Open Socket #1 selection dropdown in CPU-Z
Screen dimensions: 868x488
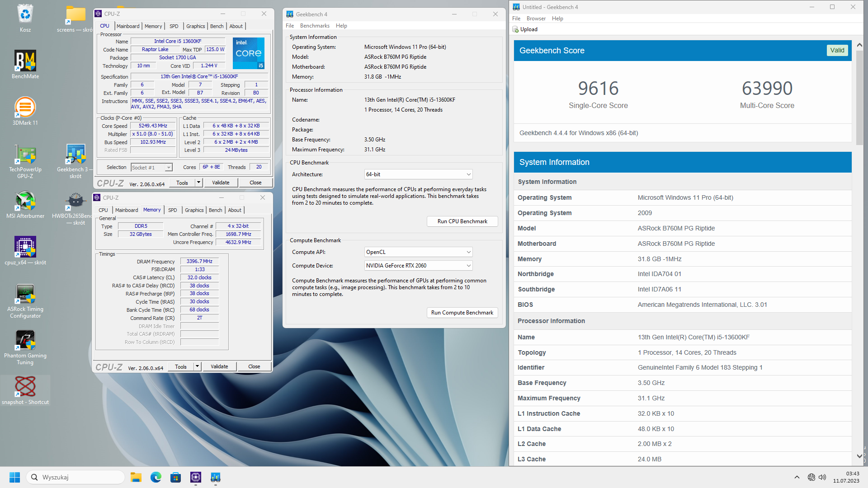pos(152,168)
